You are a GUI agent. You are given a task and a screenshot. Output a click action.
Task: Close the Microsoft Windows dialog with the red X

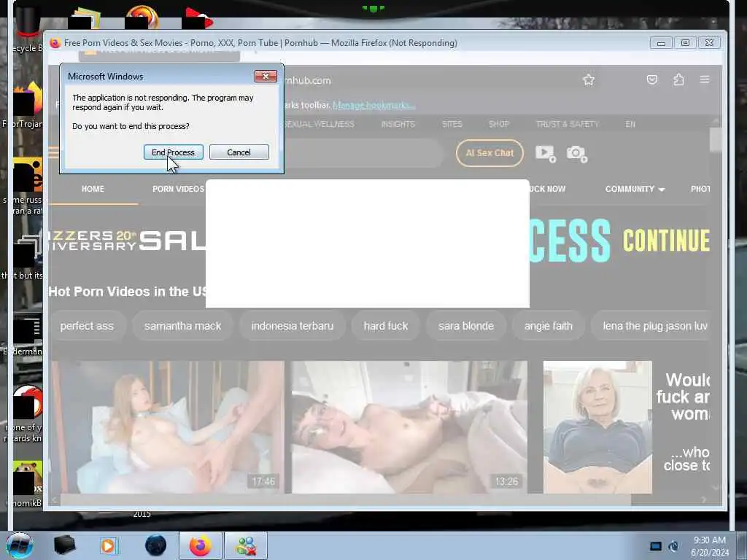tap(266, 76)
